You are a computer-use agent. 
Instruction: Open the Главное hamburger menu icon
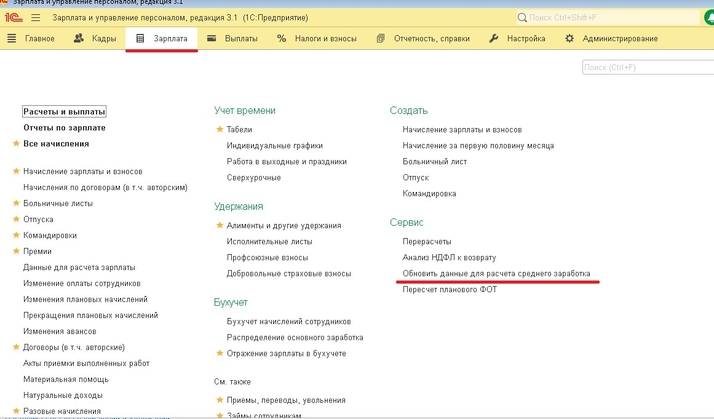(12, 39)
